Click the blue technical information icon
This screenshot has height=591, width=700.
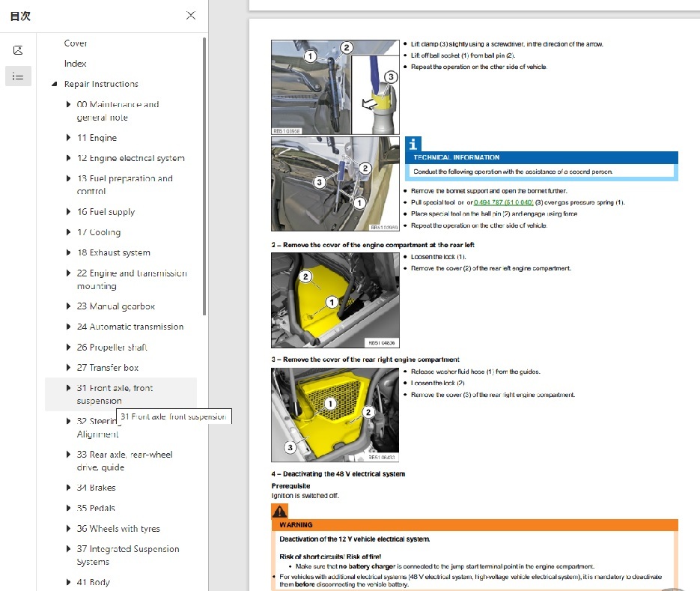point(414,145)
